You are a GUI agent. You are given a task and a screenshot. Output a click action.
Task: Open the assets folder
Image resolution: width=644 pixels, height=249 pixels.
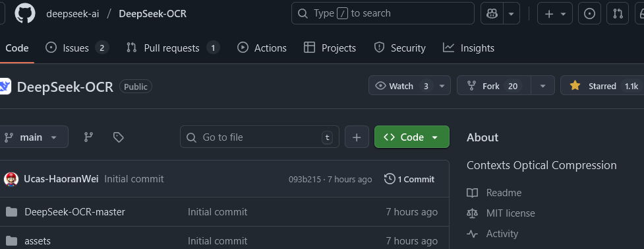pos(38,241)
